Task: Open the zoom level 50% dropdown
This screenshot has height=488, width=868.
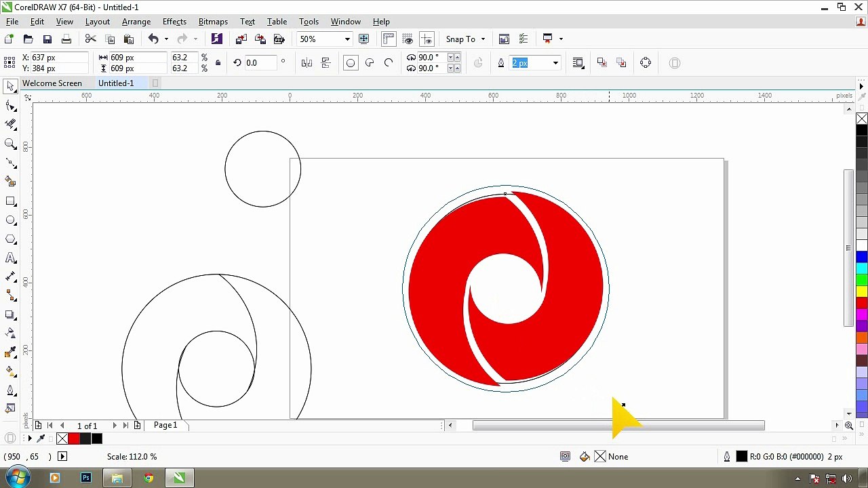Action: 347,39
